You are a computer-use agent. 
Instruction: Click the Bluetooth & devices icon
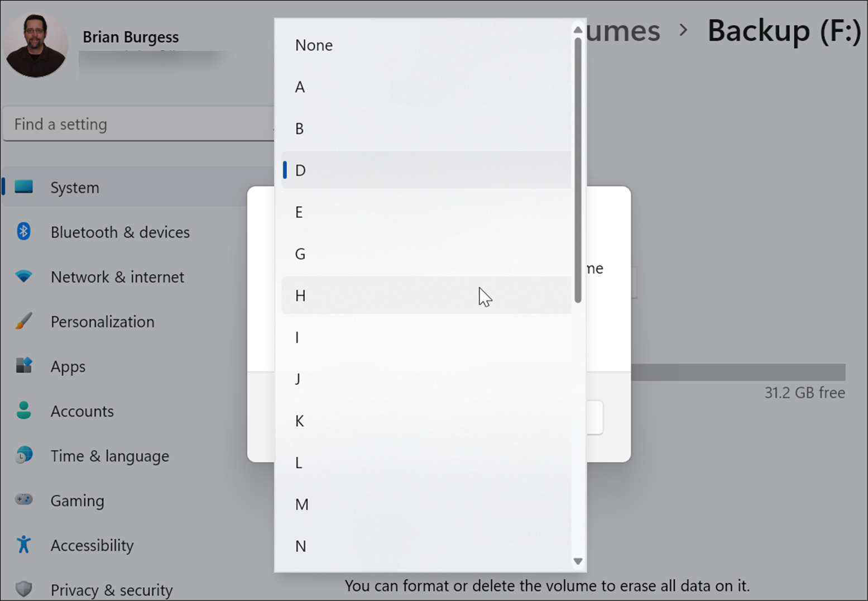coord(23,231)
